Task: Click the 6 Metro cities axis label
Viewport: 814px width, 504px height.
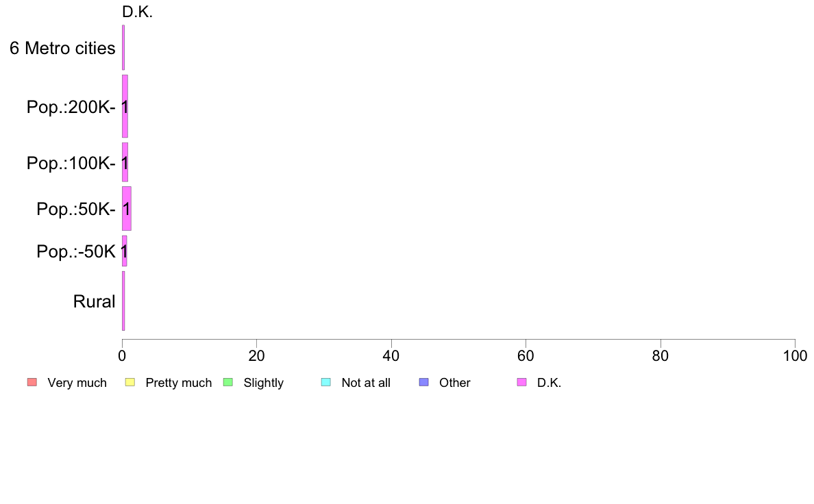Action: [62, 48]
